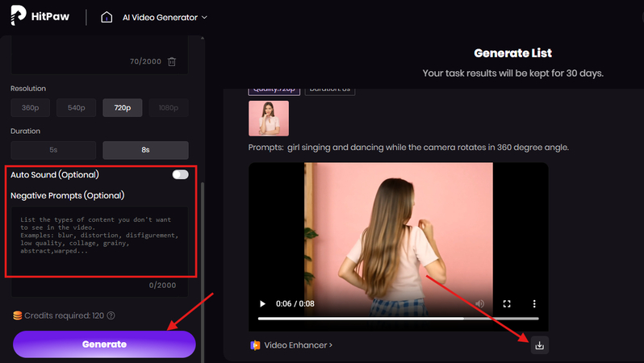
Task: Enter fullscreen on the video player
Action: point(507,304)
